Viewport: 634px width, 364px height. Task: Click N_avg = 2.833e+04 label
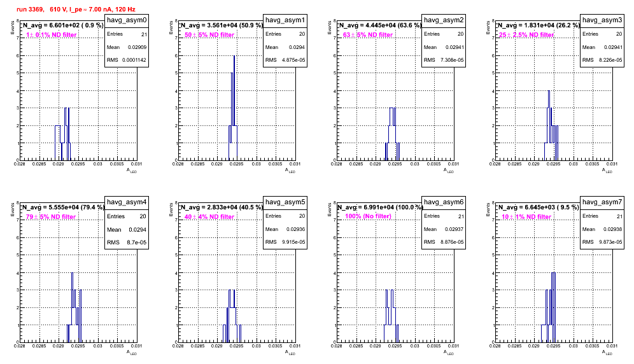coord(221,207)
